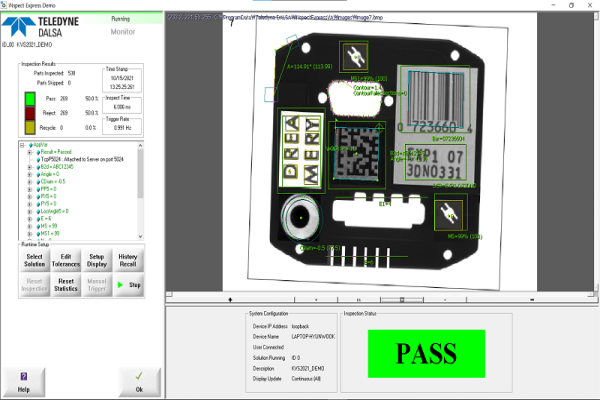Screen dimensions: 600x400
Task: Expand the LocAngle5 = 0 node
Action: [29, 212]
